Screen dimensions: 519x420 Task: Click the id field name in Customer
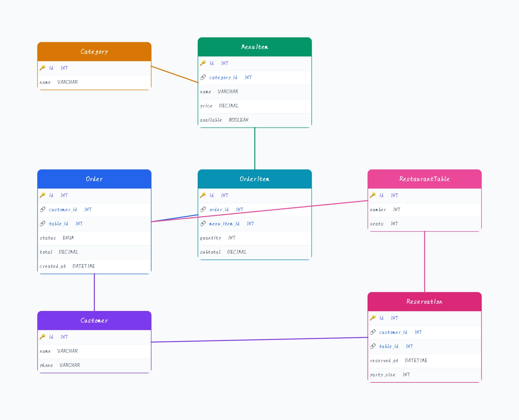51,337
